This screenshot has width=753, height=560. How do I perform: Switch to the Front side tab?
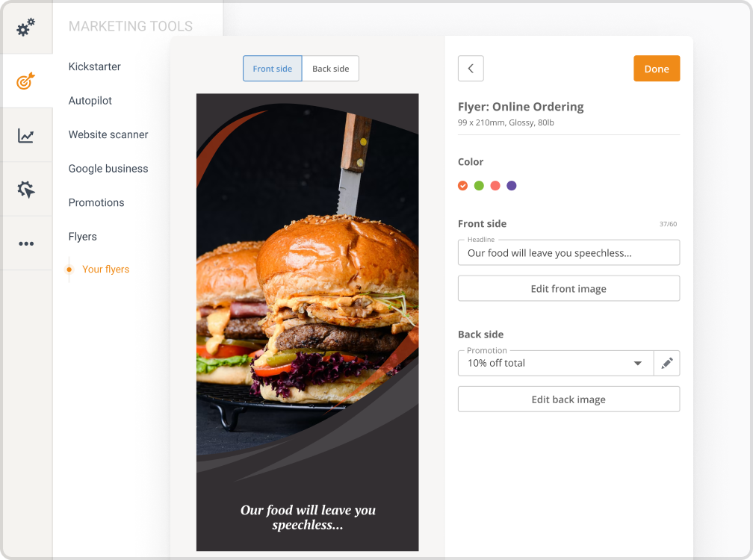pos(273,69)
